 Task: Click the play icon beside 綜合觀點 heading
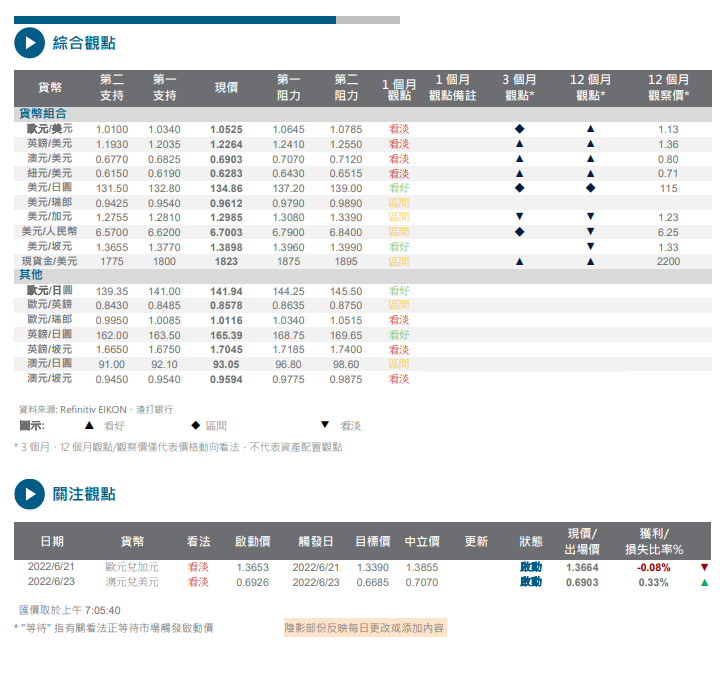[x=30, y=43]
